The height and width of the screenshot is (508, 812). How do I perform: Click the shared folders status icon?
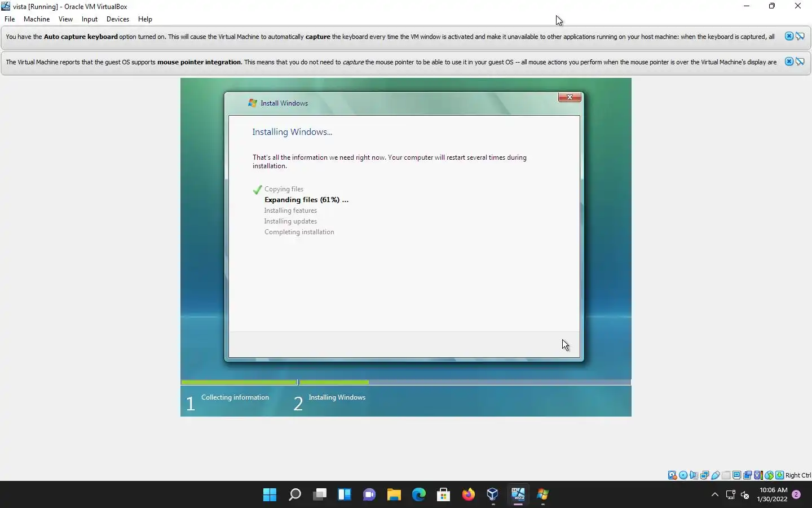(x=726, y=475)
